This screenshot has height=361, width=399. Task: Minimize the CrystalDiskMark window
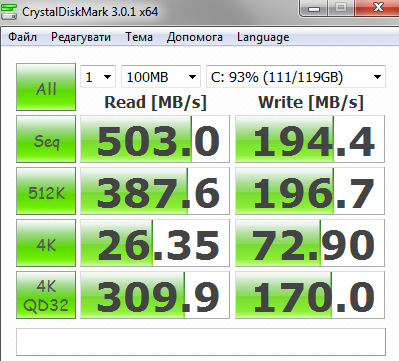pos(314,8)
